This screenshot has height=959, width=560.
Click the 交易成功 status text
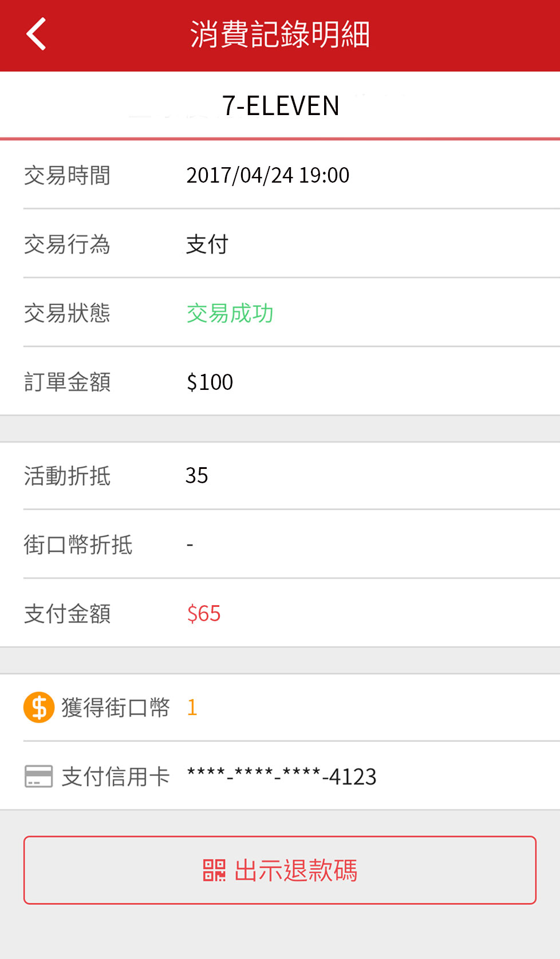point(230,313)
